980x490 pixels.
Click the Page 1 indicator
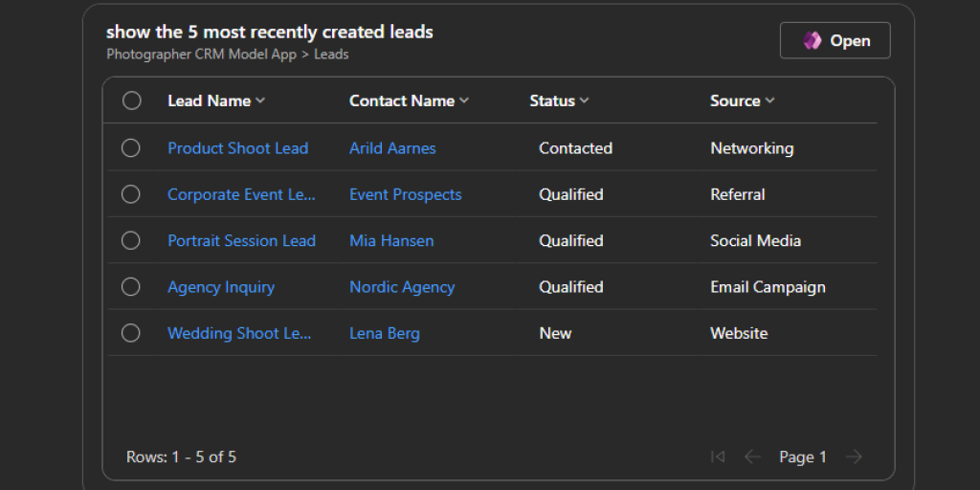[x=803, y=457]
